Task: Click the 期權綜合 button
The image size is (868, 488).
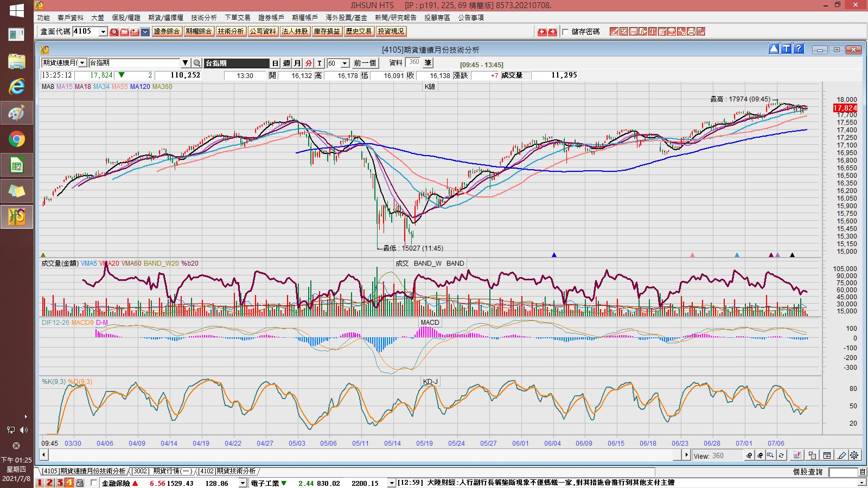Action: pyautogui.click(x=199, y=31)
